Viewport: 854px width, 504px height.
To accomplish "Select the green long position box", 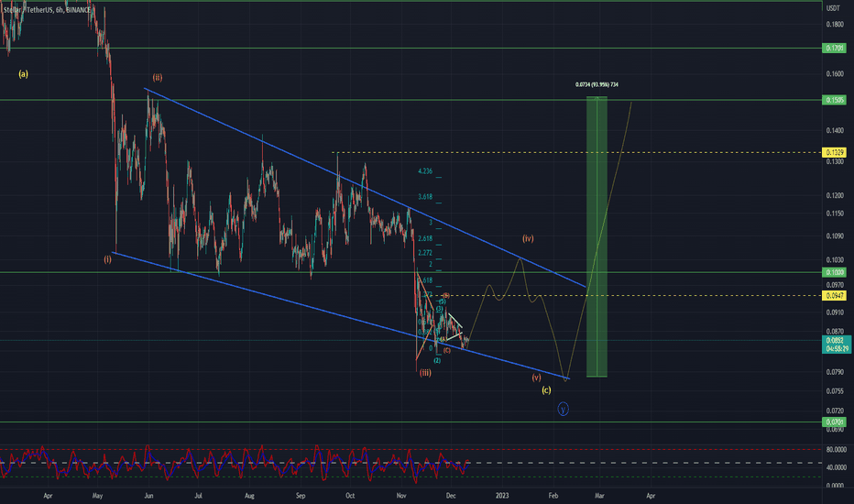I will coord(597,236).
